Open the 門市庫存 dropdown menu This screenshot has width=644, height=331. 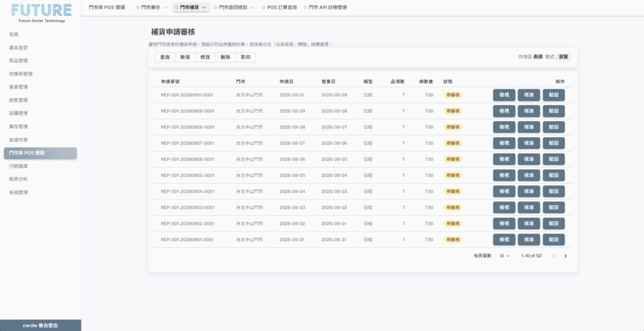152,8
